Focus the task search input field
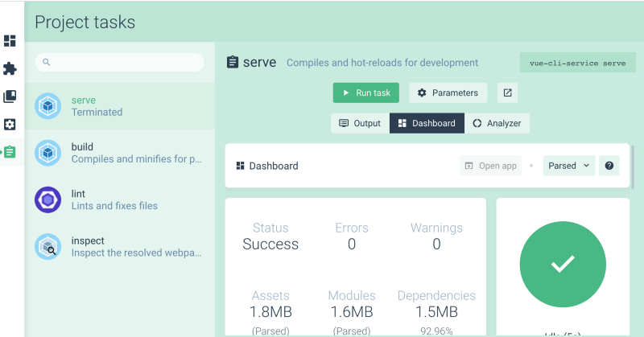The width and height of the screenshot is (644, 337). click(x=119, y=62)
